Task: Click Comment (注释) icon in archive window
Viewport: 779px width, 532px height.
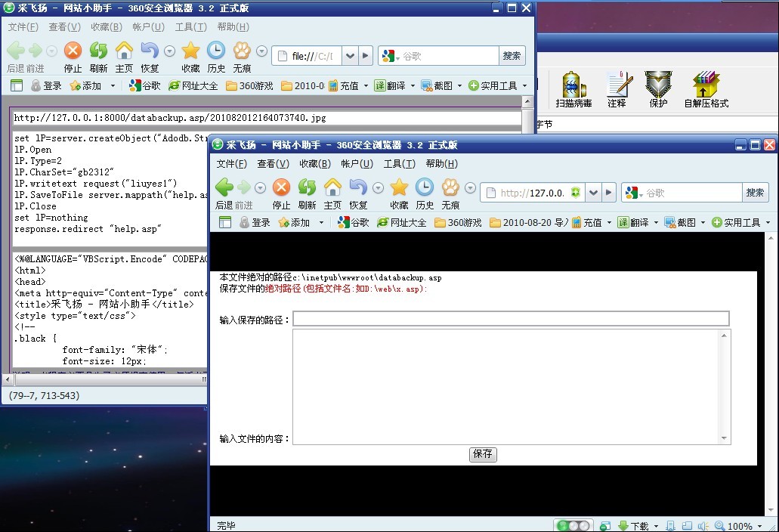Action: click(x=617, y=89)
